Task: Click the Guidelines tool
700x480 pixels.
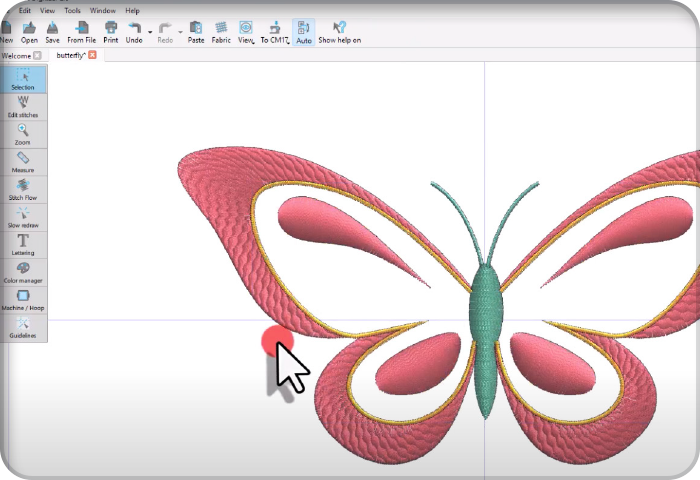Action: [x=23, y=326]
